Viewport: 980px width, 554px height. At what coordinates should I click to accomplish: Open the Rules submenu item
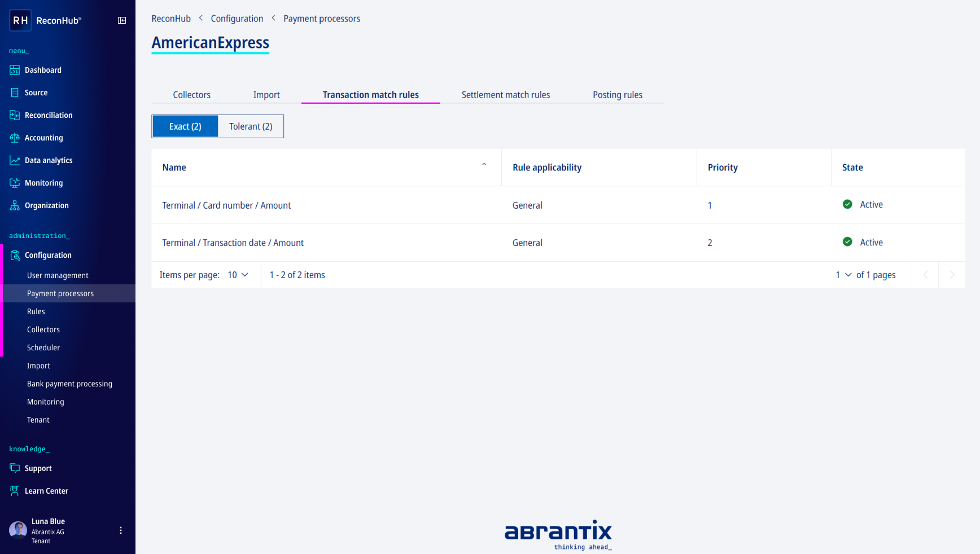click(x=36, y=311)
